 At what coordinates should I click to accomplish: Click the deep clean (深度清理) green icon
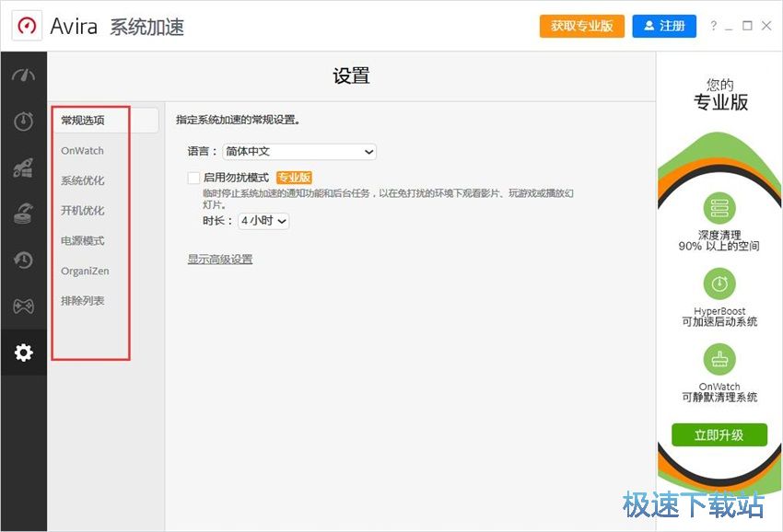coord(719,208)
